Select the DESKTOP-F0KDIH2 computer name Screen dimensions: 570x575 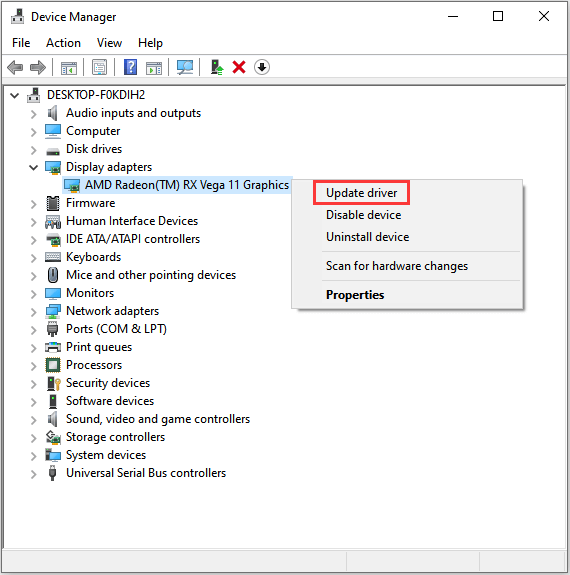click(x=96, y=95)
